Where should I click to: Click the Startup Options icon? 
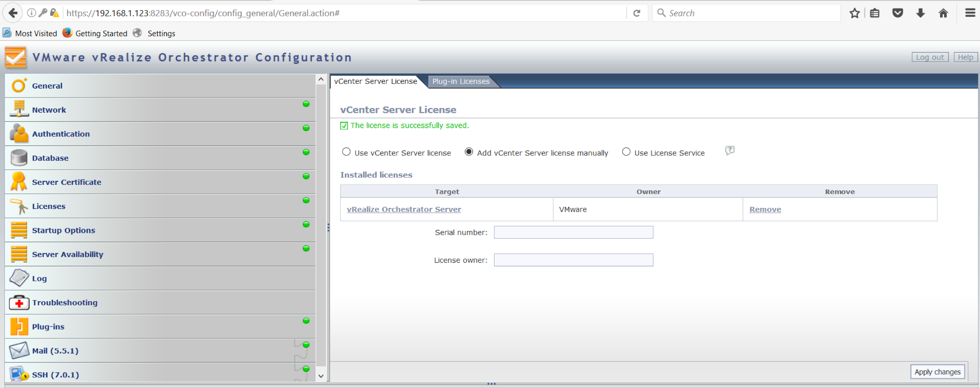tap(19, 230)
